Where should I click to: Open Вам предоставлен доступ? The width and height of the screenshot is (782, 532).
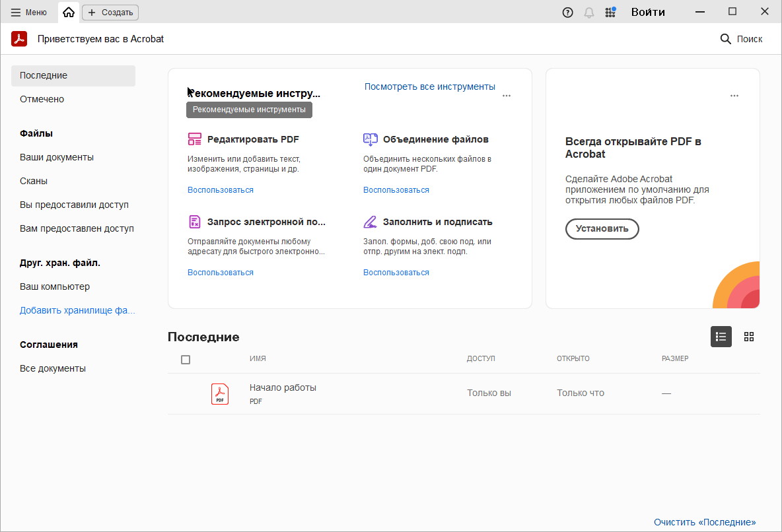tap(77, 229)
